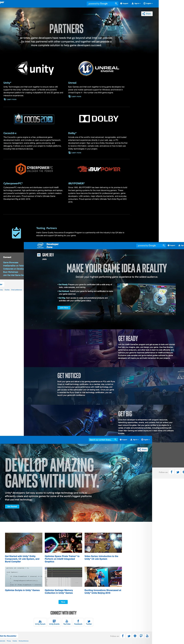Click the search magnifier in Developer Zone header
184x644 pixels.
(164, 245)
